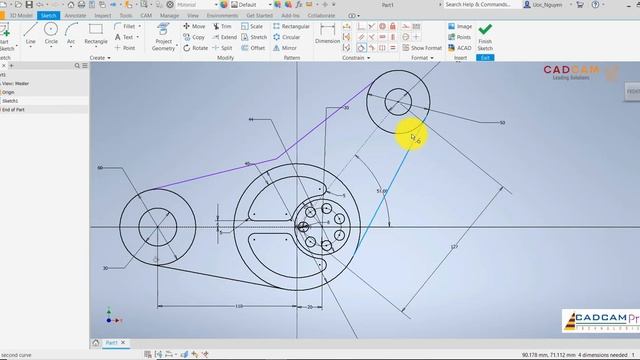Create a Rectangular pattern

[x=291, y=26]
